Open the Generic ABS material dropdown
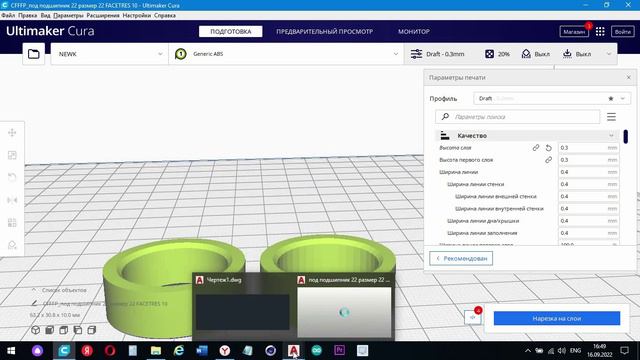Screen dimensions: 640x360 (x=286, y=54)
